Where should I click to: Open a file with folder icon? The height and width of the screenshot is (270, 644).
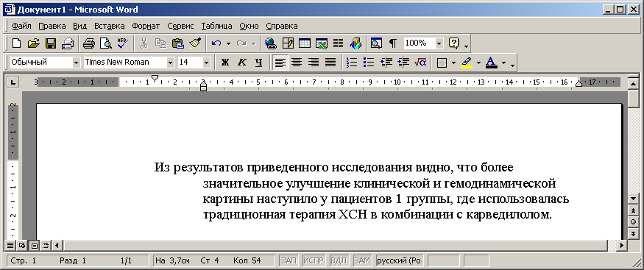(34, 43)
